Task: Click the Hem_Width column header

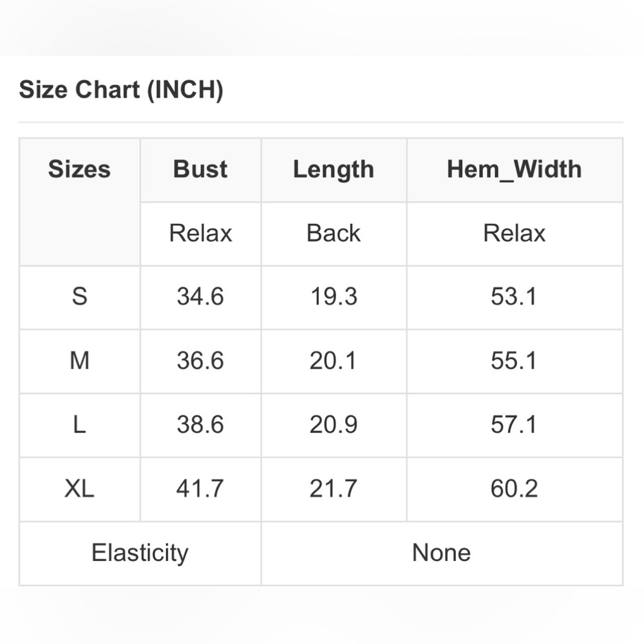Action: [x=514, y=169]
